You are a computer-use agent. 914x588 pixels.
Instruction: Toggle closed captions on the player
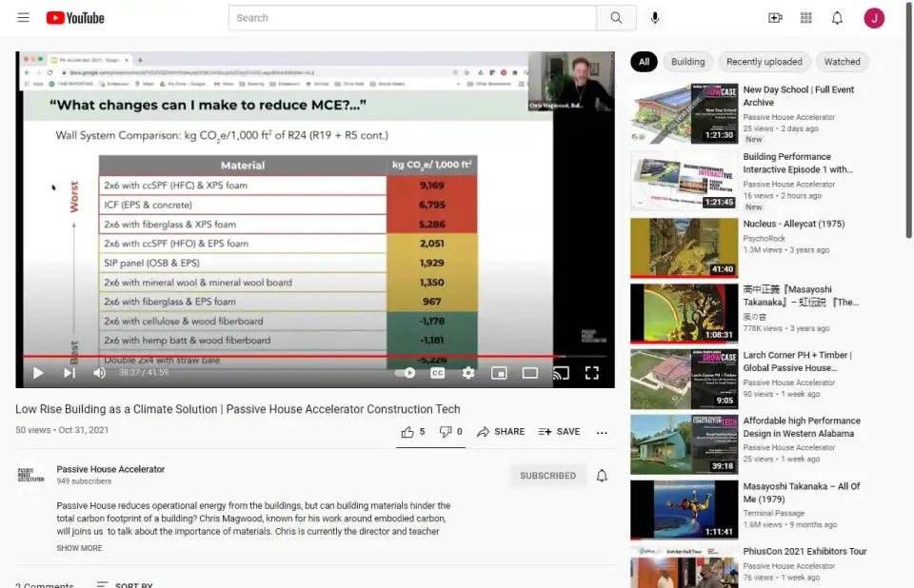[438, 373]
